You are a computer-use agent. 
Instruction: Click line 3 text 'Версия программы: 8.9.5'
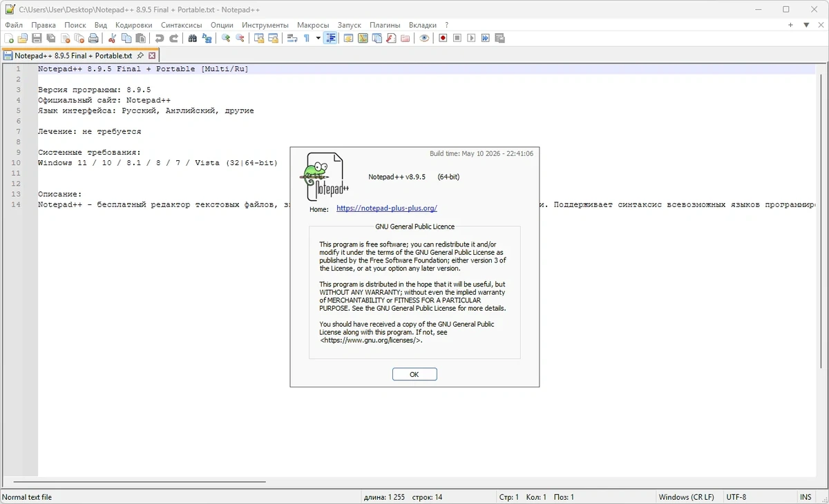tap(94, 90)
